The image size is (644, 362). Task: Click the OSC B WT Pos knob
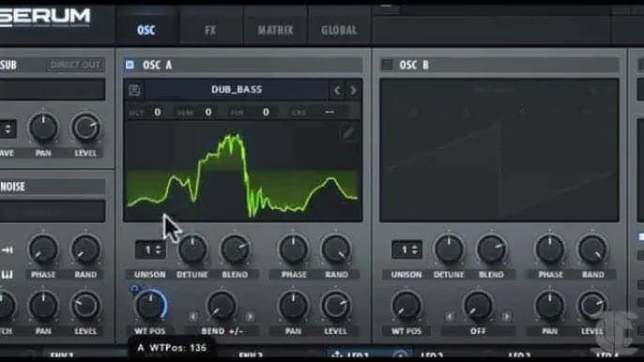pos(406,306)
